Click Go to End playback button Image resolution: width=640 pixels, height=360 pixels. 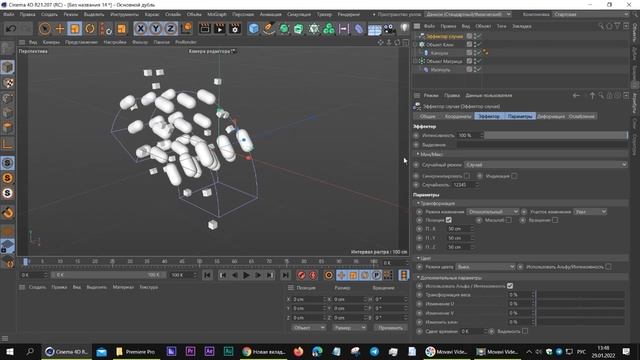285,275
